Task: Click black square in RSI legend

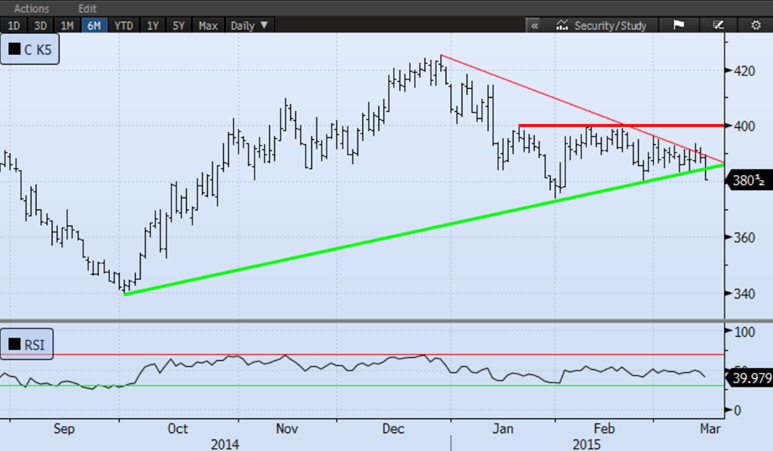Action: pos(15,346)
